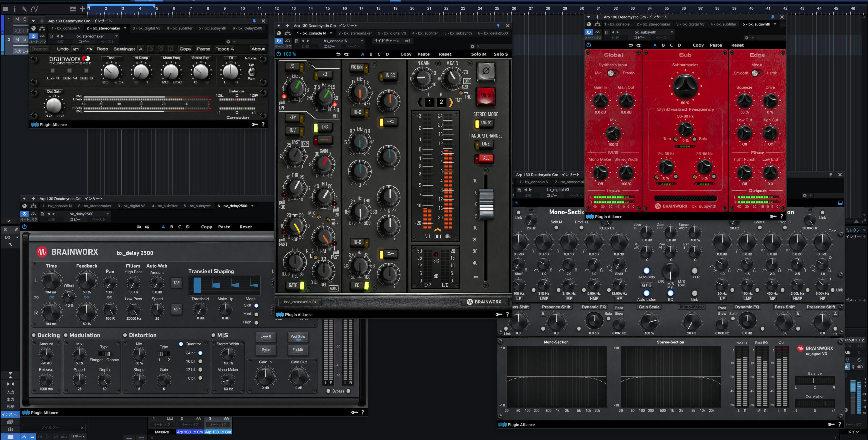Viewport: 868px width, 440px height.
Task: Select settings slot C in bx_delay 2500
Action: tap(179, 227)
